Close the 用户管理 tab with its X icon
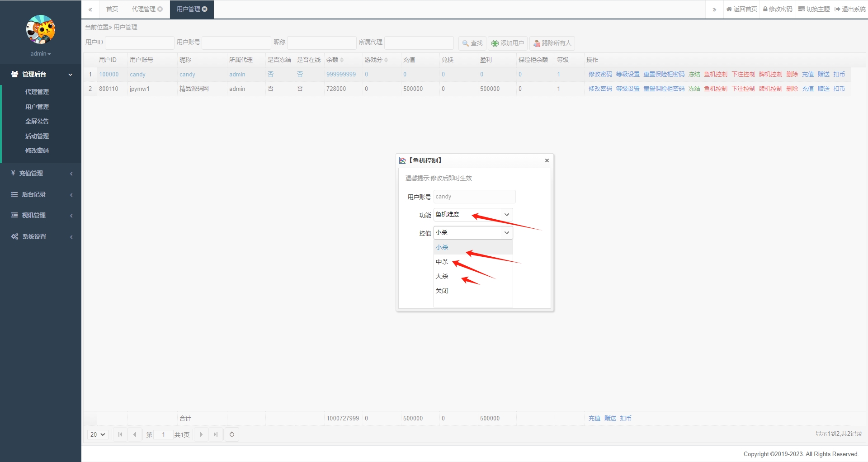868x462 pixels. [x=205, y=9]
